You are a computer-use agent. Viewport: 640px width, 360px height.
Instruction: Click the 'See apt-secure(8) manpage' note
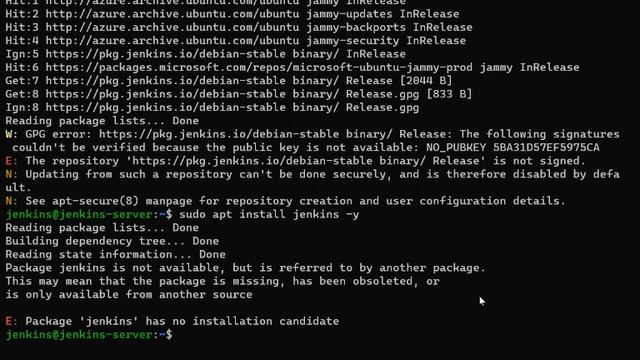(x=285, y=201)
